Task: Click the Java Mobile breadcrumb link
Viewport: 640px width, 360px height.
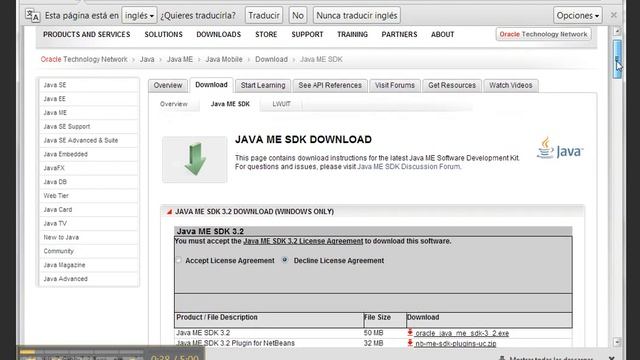Action: tap(224, 60)
